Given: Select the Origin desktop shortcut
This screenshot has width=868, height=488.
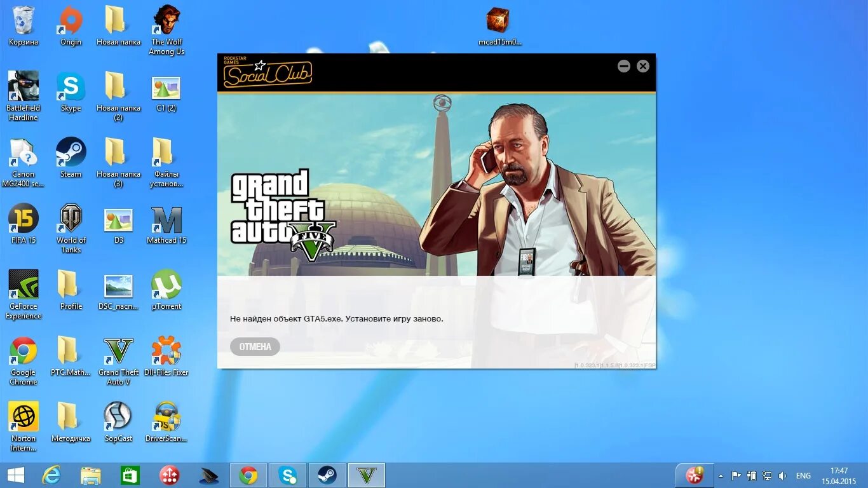Looking at the screenshot, I should [x=71, y=27].
